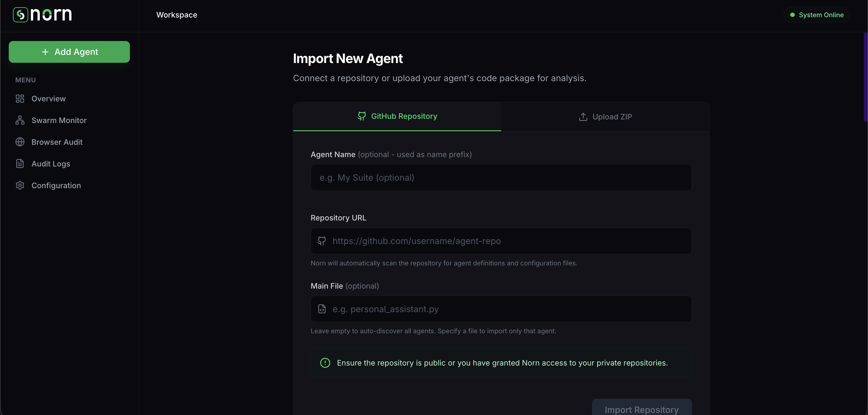The width and height of the screenshot is (868, 415).
Task: Click the Configuration gear icon
Action: [x=20, y=185]
